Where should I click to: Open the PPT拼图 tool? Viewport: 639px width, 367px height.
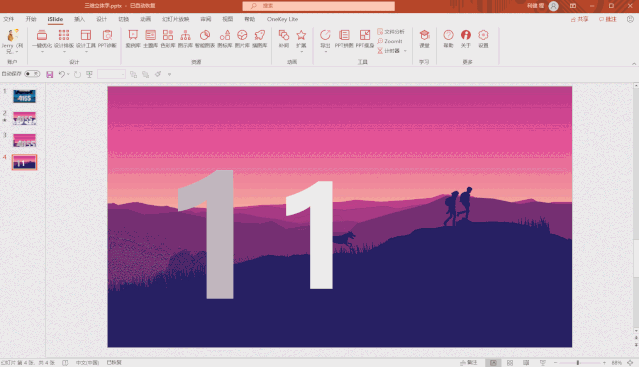(x=344, y=39)
